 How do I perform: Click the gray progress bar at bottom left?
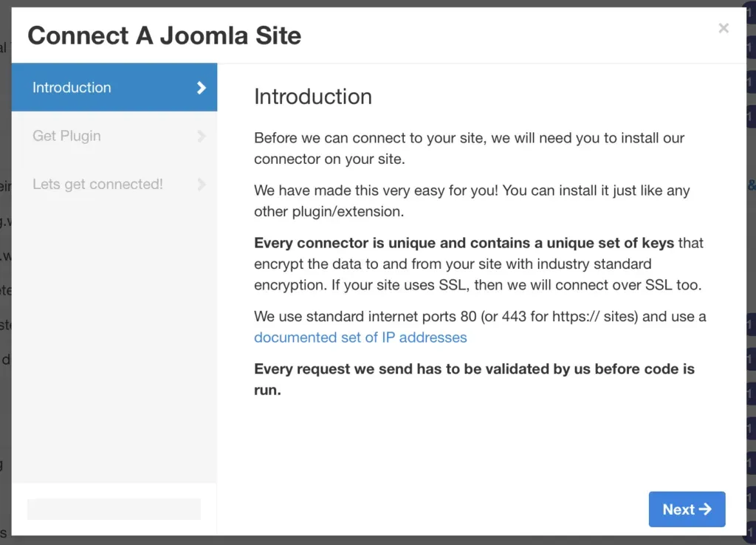click(x=113, y=509)
